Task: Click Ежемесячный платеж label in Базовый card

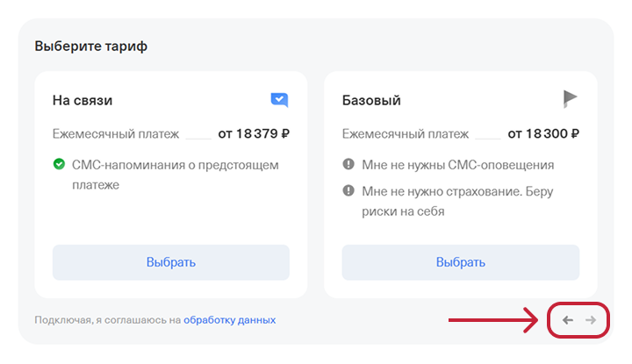Action: pyautogui.click(x=406, y=134)
